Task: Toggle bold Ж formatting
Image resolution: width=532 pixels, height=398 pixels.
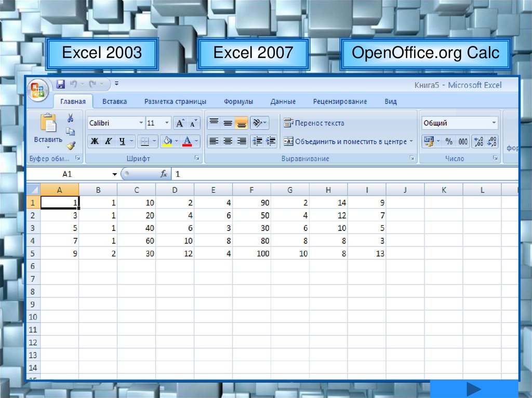Action: coord(95,141)
